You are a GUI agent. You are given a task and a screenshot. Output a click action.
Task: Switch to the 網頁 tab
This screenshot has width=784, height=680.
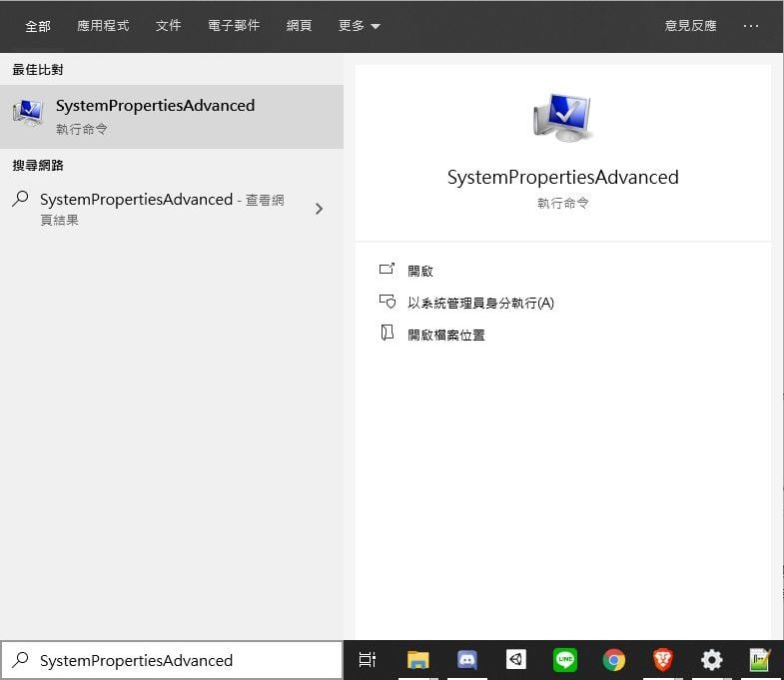click(299, 26)
